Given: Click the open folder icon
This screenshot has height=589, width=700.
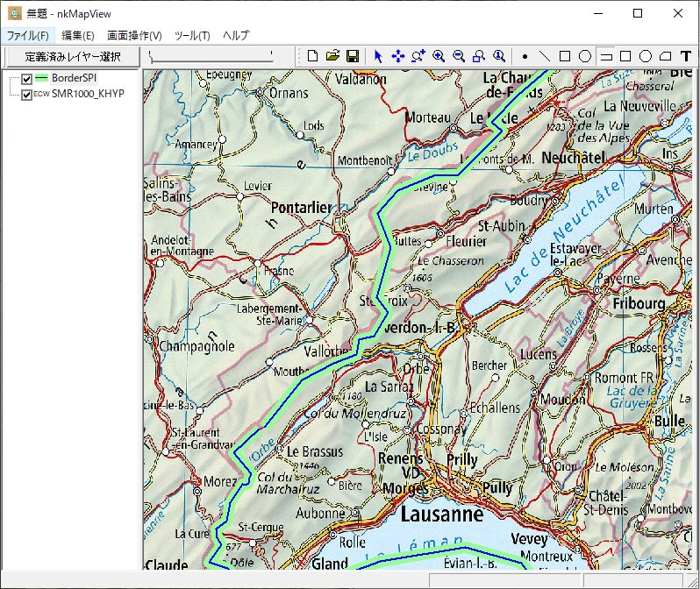Looking at the screenshot, I should tap(332, 56).
